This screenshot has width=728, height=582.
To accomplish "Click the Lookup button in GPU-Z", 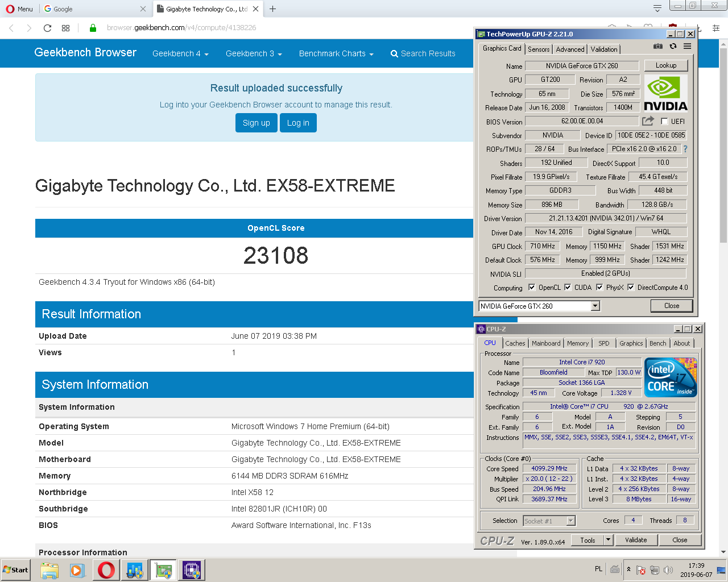I will (x=666, y=65).
